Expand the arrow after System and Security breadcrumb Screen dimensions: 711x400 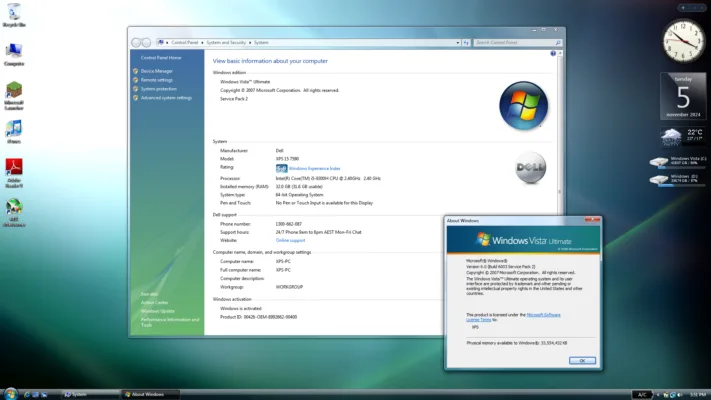[250, 43]
